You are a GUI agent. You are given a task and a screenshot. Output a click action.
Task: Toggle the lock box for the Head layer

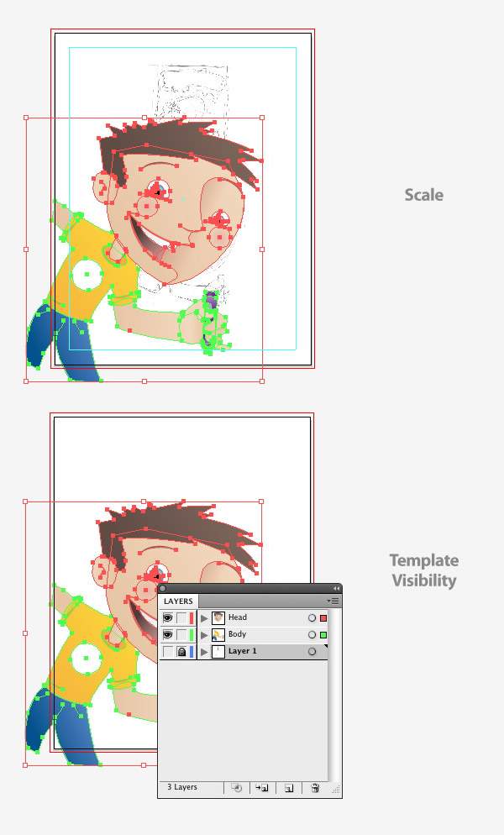click(181, 618)
